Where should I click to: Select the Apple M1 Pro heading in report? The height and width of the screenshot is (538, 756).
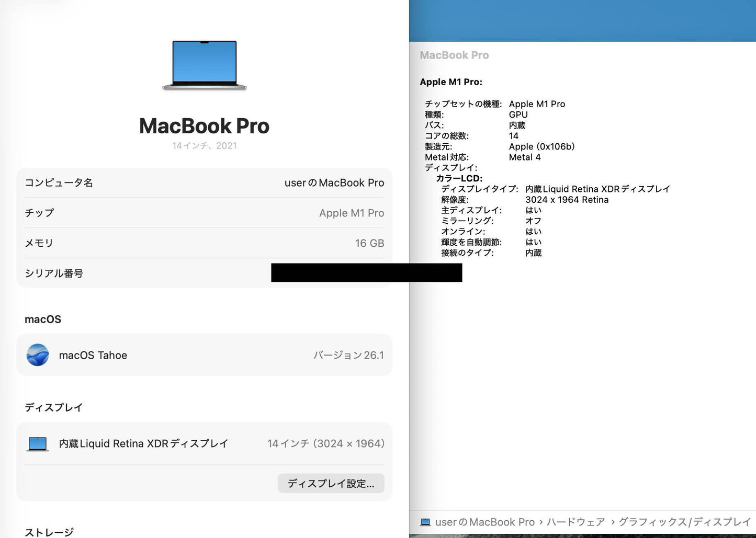pos(451,82)
